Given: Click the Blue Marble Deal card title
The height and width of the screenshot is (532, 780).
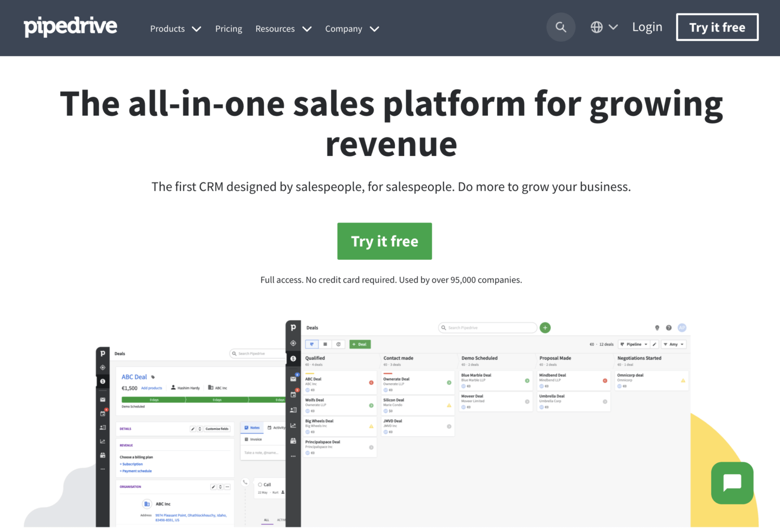Looking at the screenshot, I should click(476, 375).
